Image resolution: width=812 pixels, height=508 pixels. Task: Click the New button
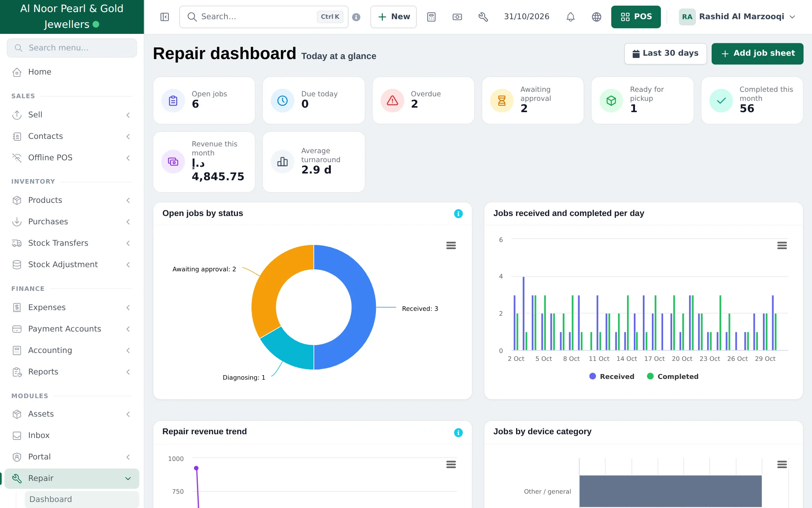point(394,17)
